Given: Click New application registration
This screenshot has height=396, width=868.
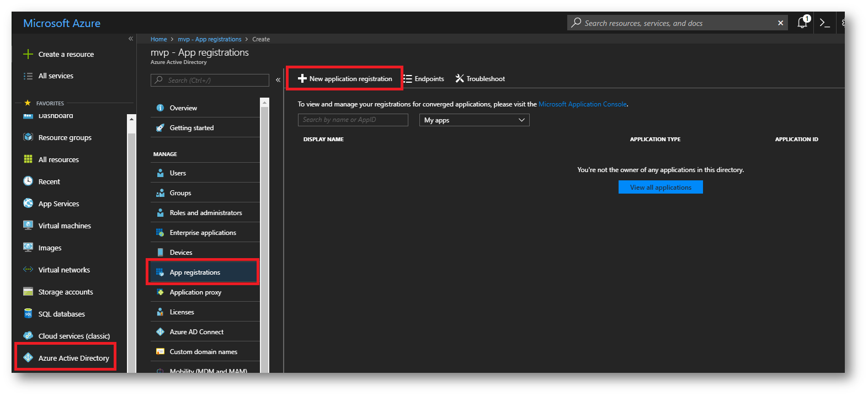Looking at the screenshot, I should (x=345, y=79).
